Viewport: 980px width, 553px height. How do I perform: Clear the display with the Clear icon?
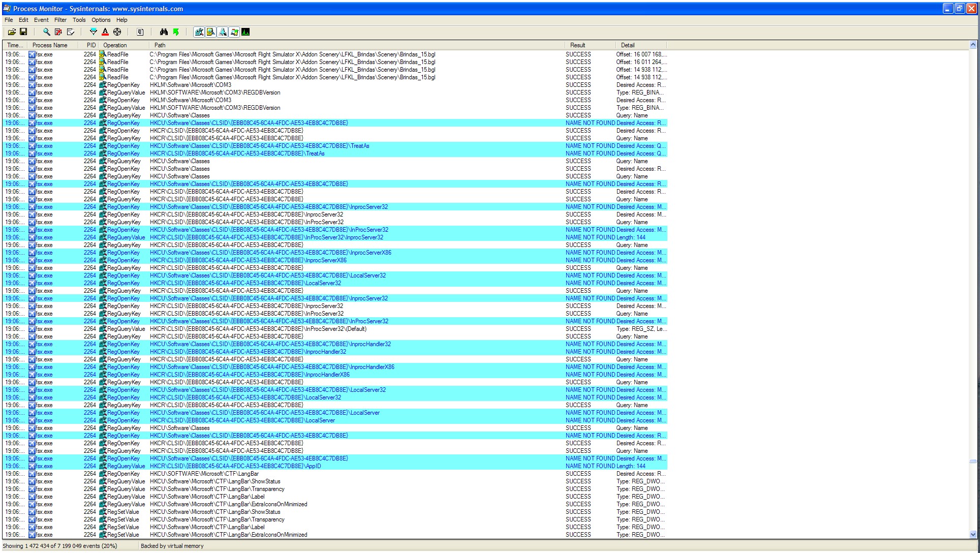pyautogui.click(x=71, y=32)
